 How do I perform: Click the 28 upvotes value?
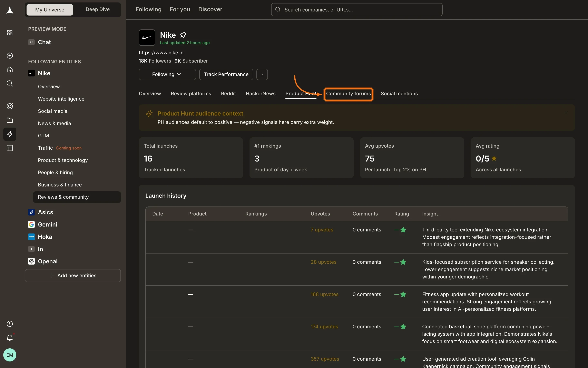[323, 262]
